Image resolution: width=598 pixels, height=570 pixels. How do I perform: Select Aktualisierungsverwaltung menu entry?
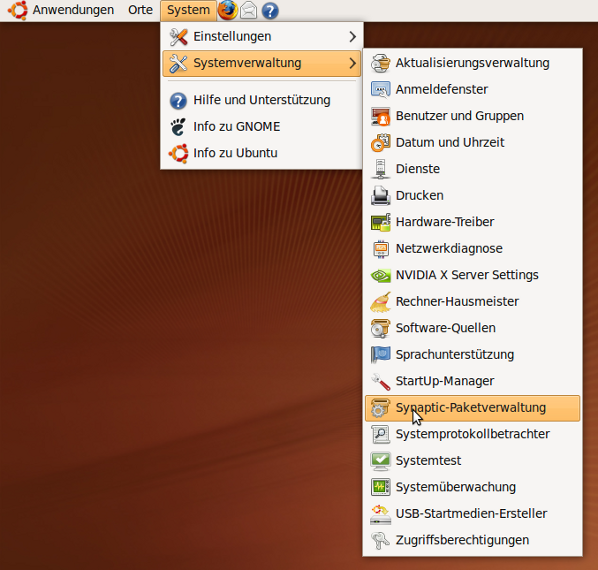473,63
